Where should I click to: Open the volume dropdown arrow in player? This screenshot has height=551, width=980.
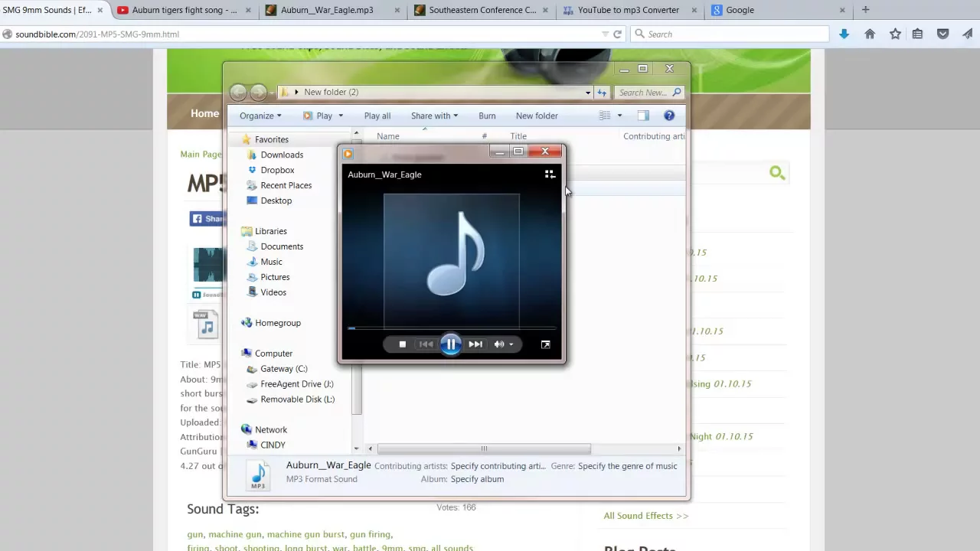[x=511, y=344]
